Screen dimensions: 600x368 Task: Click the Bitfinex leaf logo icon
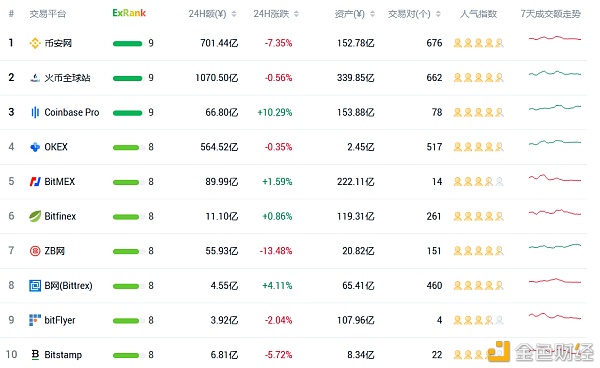pyautogui.click(x=35, y=216)
